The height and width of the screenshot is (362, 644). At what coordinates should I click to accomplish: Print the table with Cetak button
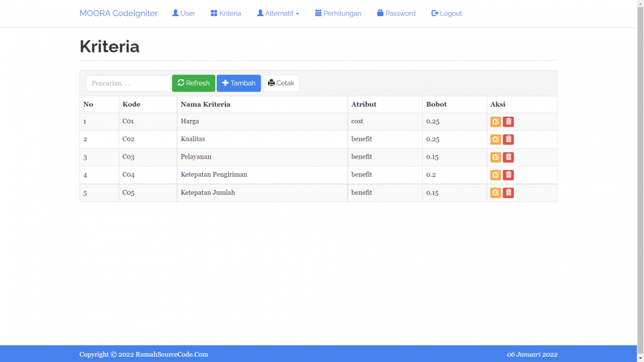click(x=281, y=83)
